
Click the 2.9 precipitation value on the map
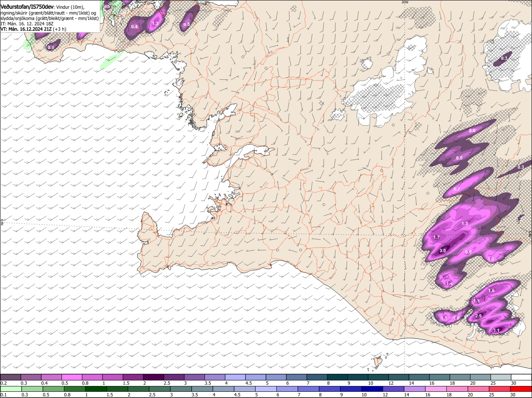[x=478, y=316]
